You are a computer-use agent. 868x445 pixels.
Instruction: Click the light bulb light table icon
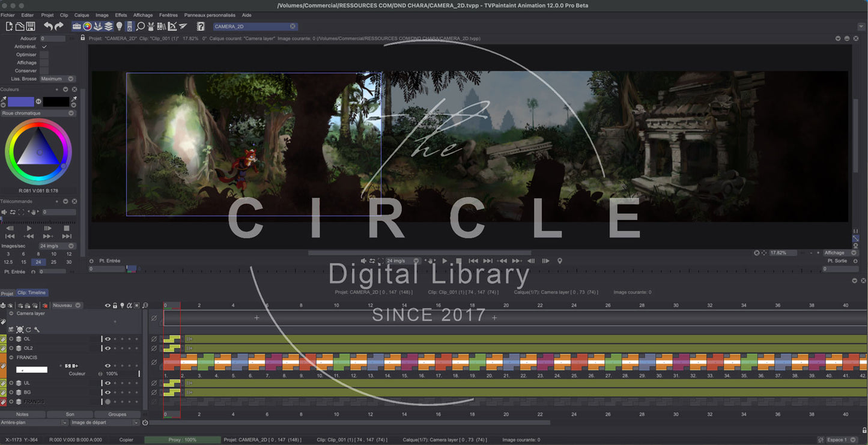(x=119, y=26)
